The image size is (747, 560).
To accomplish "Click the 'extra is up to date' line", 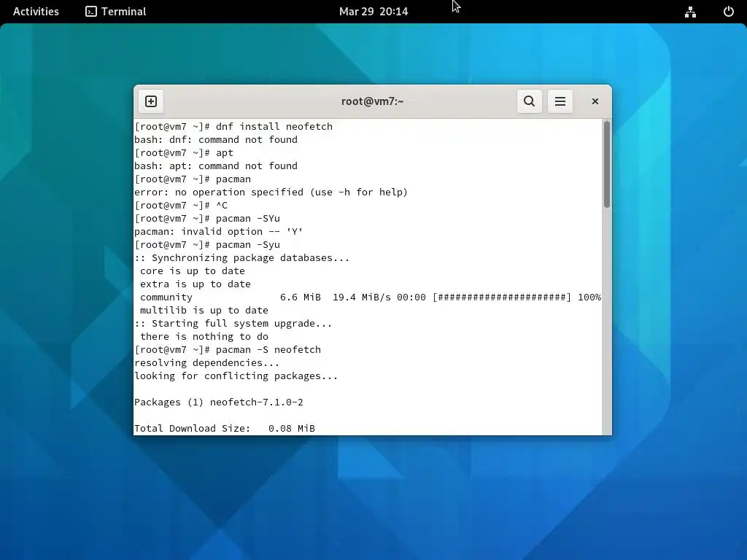I will [196, 284].
